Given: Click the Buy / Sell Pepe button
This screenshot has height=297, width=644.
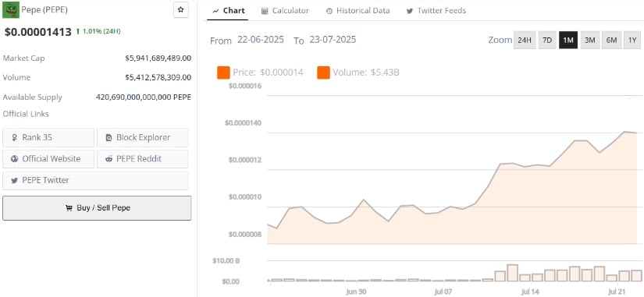Looking at the screenshot, I should pos(97,208).
